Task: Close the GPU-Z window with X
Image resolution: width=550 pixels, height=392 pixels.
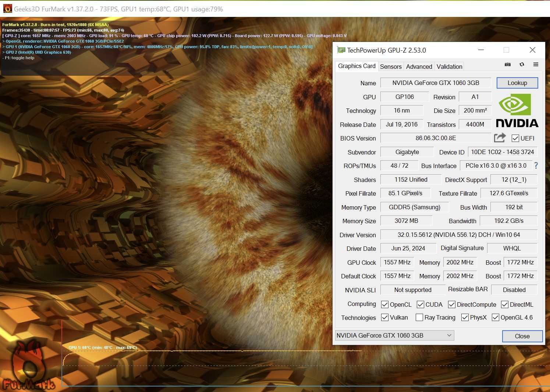Action: 532,50
